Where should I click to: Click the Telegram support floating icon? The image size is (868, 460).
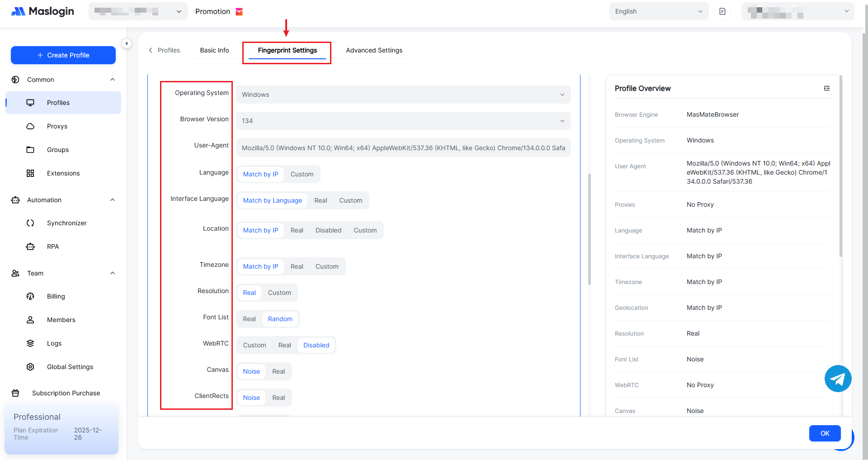[838, 379]
